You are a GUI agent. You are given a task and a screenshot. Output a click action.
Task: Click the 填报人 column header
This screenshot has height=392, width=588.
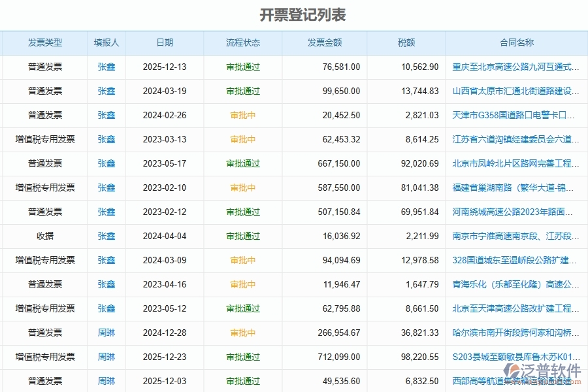(105, 42)
